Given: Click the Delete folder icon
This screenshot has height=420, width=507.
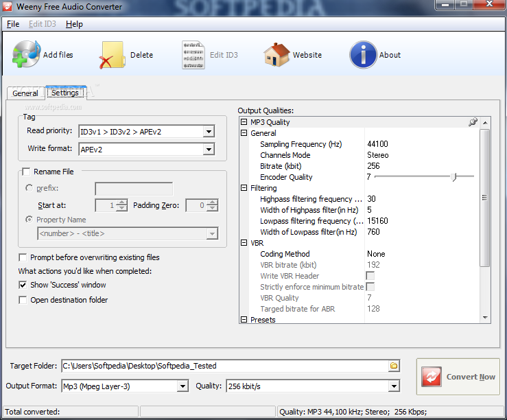Looking at the screenshot, I should point(112,55).
